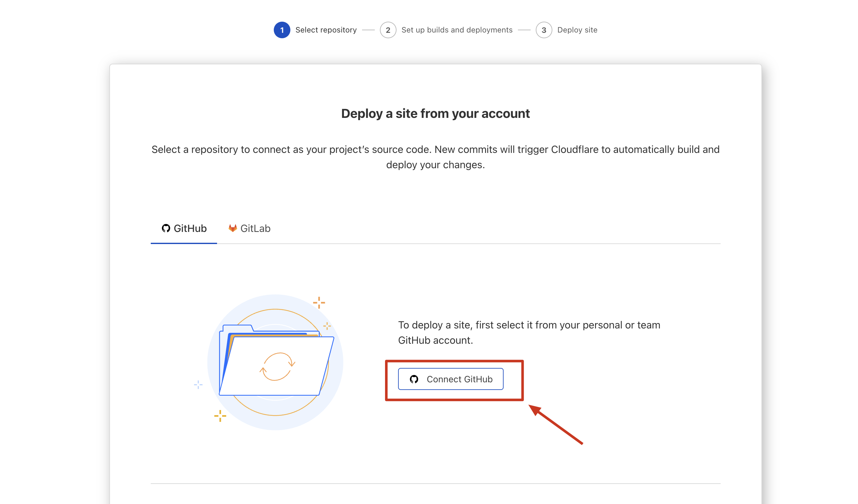This screenshot has height=504, width=858.
Task: Click step 3 circle indicator
Action: tap(544, 30)
